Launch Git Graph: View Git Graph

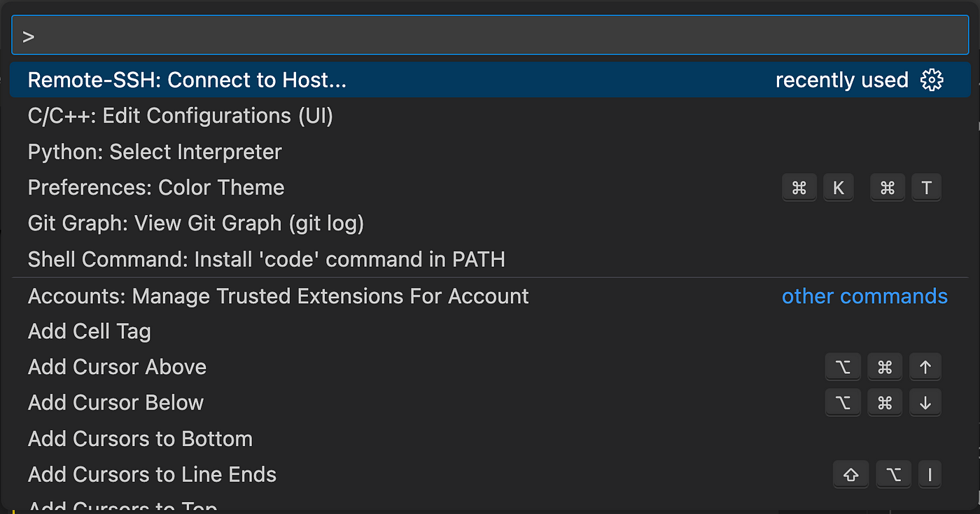tap(490, 223)
